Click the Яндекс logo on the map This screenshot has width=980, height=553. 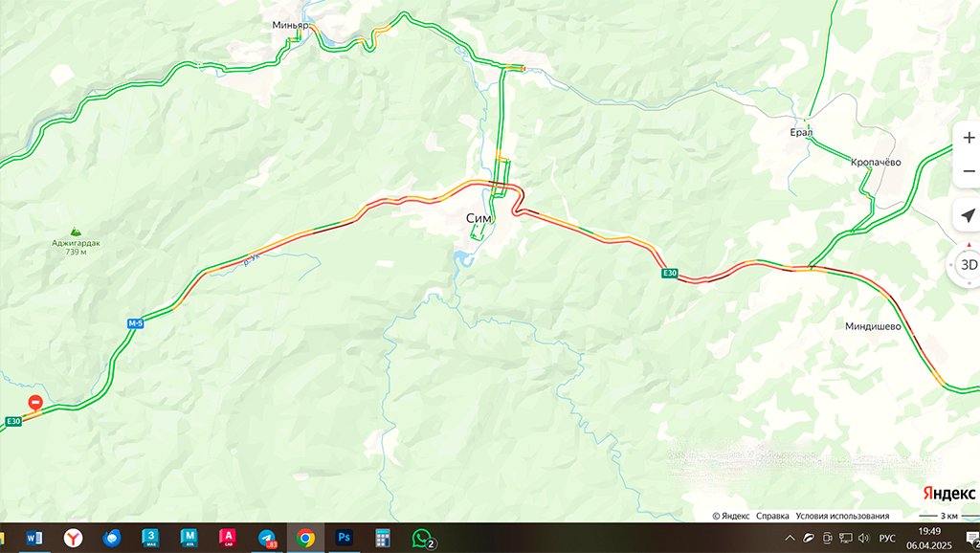[948, 494]
